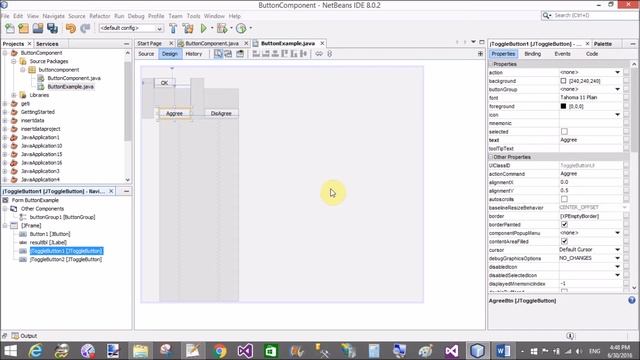The width and height of the screenshot is (640, 360).
Task: Open Internet Explorer from the taskbar
Action: (36, 351)
